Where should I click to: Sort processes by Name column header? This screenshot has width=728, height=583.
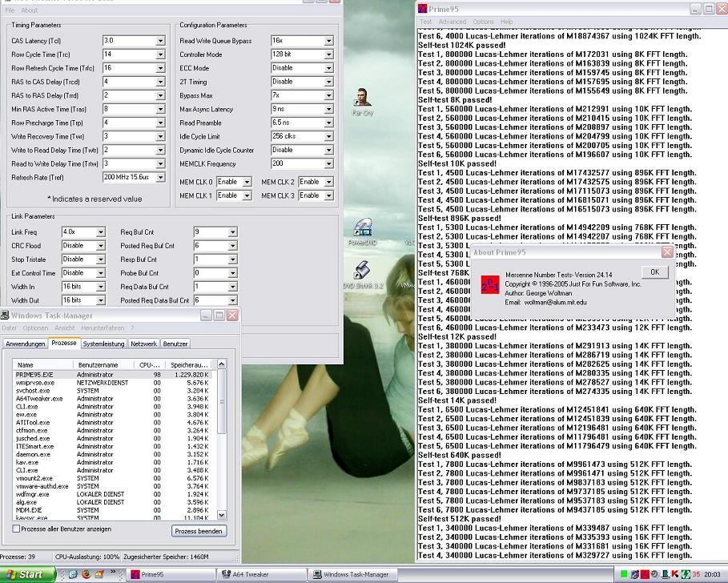[x=43, y=365]
